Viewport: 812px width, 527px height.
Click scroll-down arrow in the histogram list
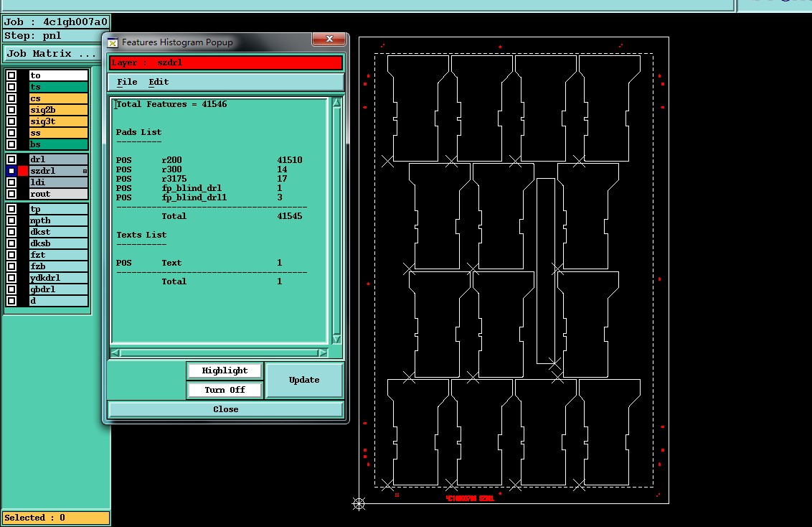(x=336, y=339)
